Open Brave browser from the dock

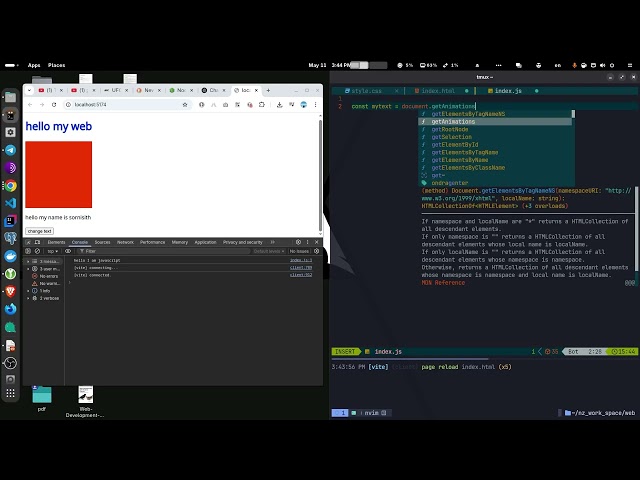(11, 291)
